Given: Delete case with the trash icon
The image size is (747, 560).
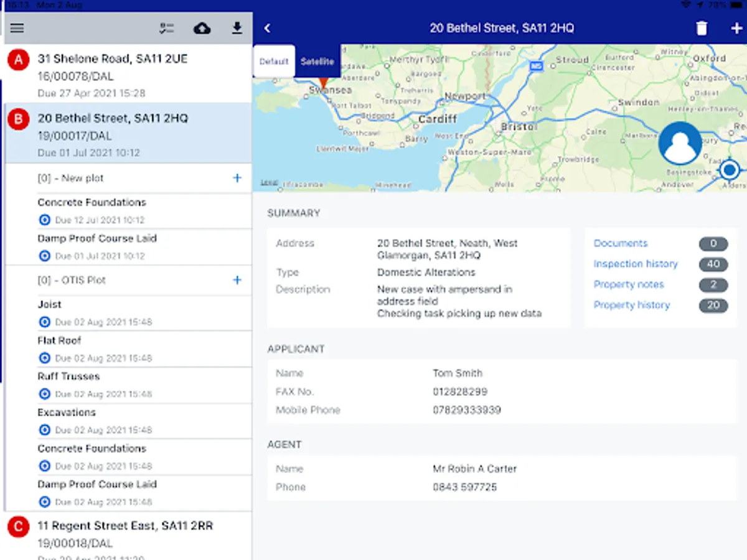Looking at the screenshot, I should pyautogui.click(x=702, y=28).
